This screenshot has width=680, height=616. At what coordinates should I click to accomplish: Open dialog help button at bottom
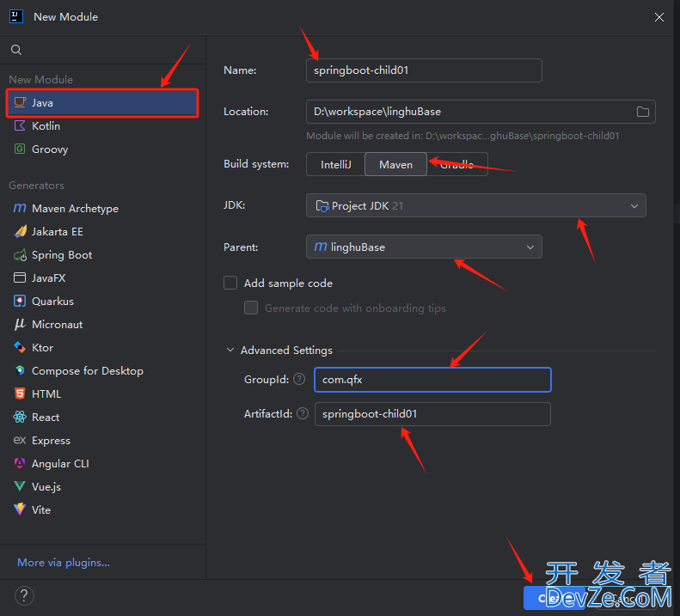(24, 596)
